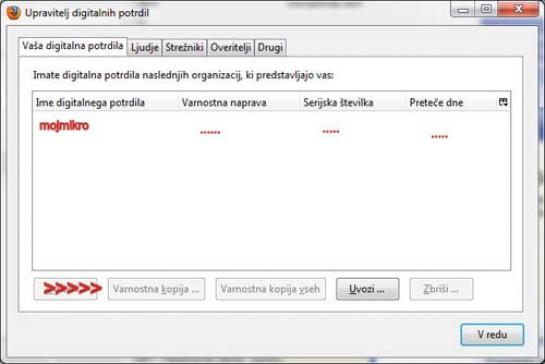Click the Varnostna kopija button
The height and width of the screenshot is (364, 545).
click(x=156, y=289)
